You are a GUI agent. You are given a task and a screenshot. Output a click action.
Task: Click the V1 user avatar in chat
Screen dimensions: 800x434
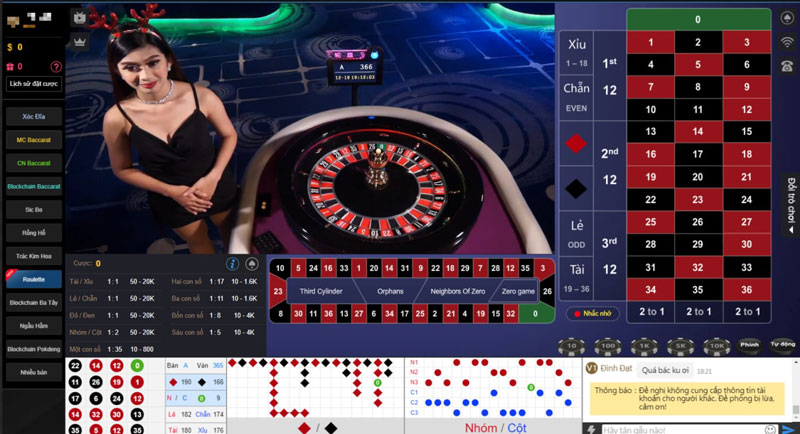pos(591,368)
